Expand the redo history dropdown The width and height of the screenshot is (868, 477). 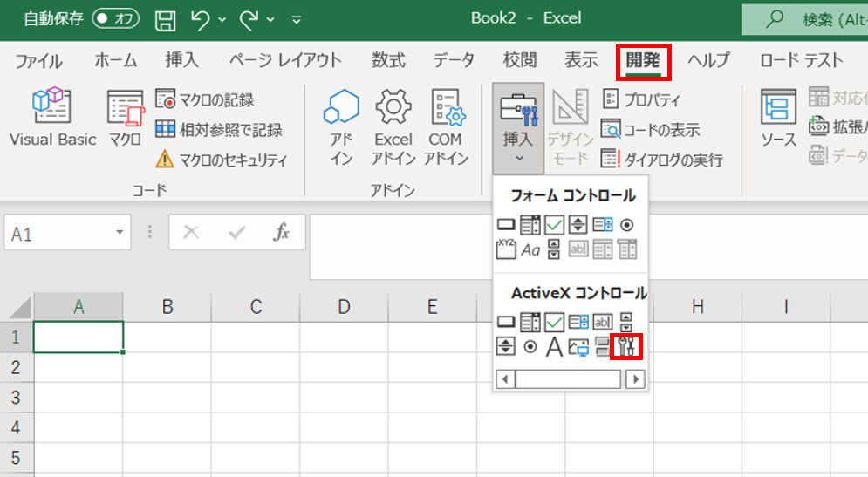(x=270, y=20)
